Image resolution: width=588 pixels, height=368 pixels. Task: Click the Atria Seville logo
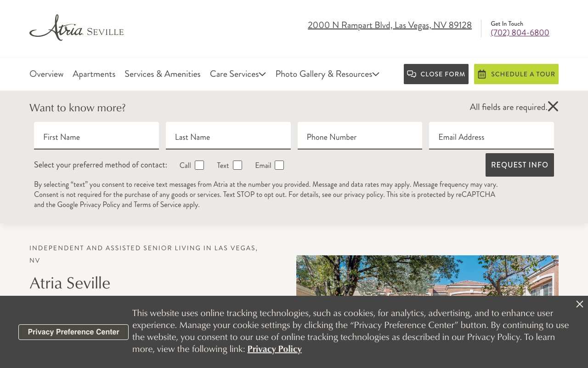tap(77, 28)
